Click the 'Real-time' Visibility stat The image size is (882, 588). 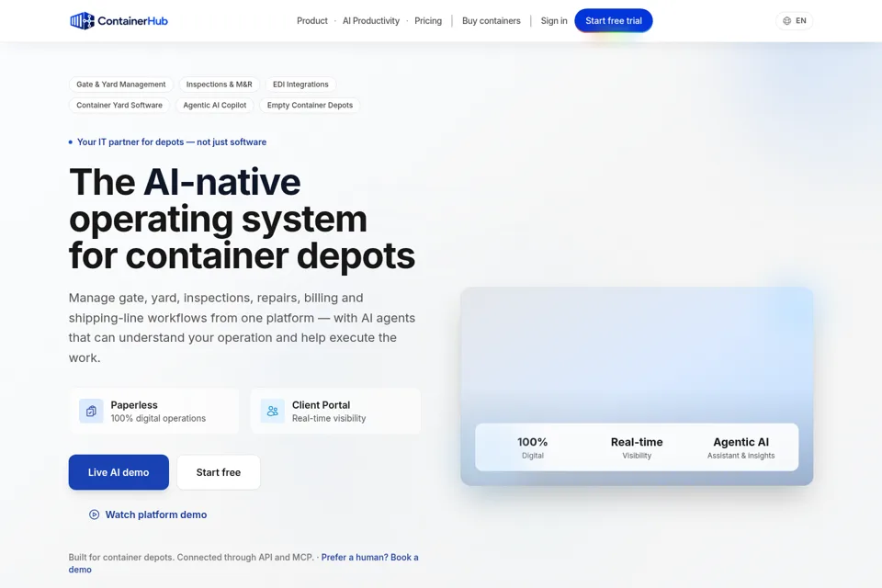637,447
